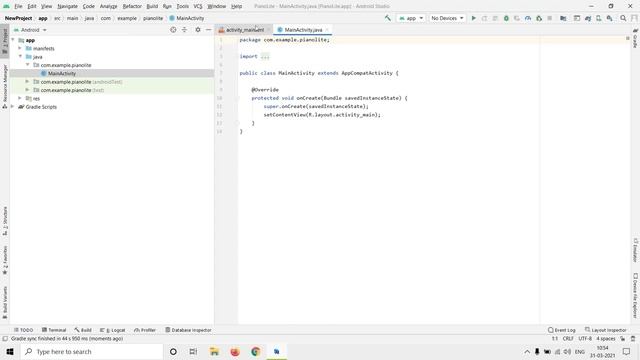Toggle the Structure side tab
The width and height of the screenshot is (640, 360).
(5, 221)
